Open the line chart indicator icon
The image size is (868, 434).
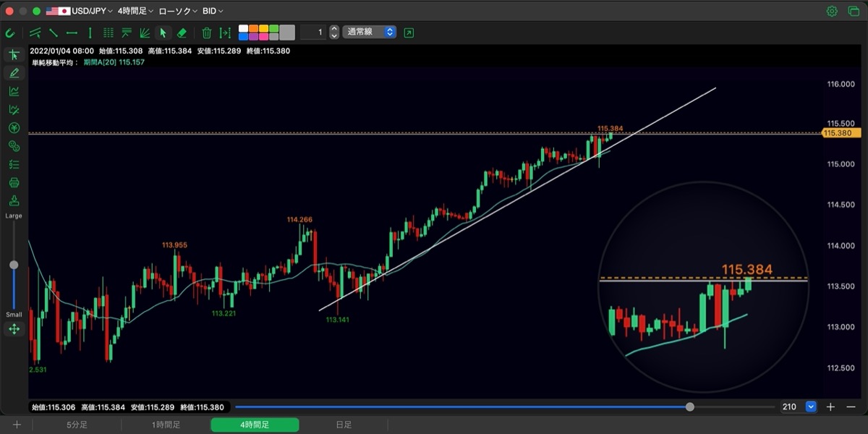(14, 91)
